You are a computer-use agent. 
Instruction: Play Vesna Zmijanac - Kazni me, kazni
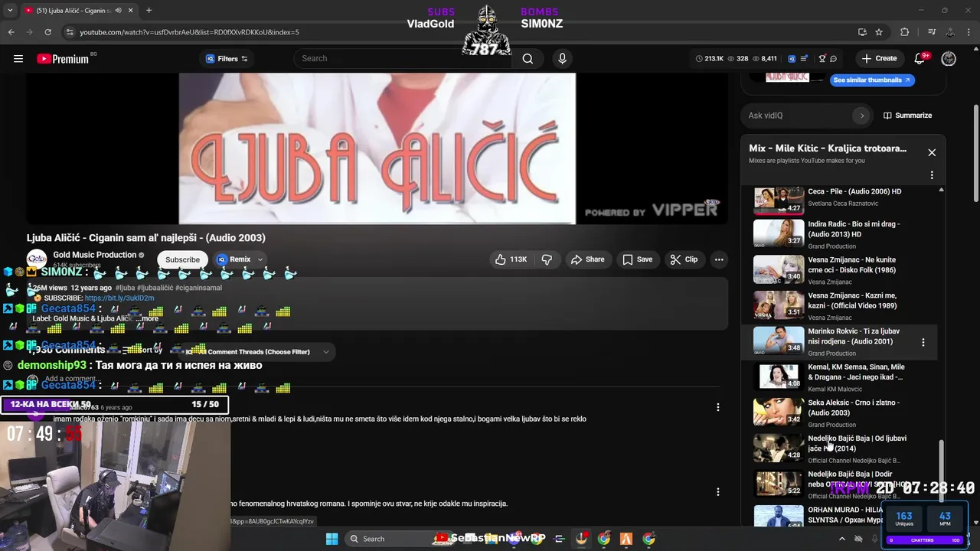pos(839,306)
